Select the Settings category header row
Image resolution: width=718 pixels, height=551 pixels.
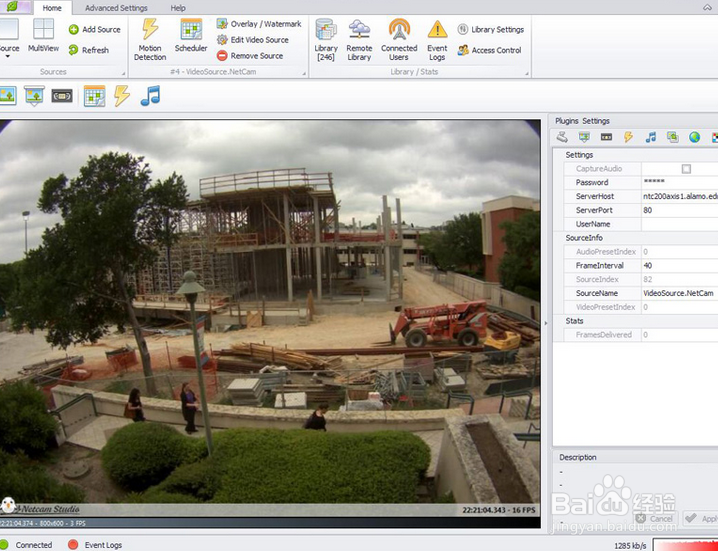click(636, 155)
